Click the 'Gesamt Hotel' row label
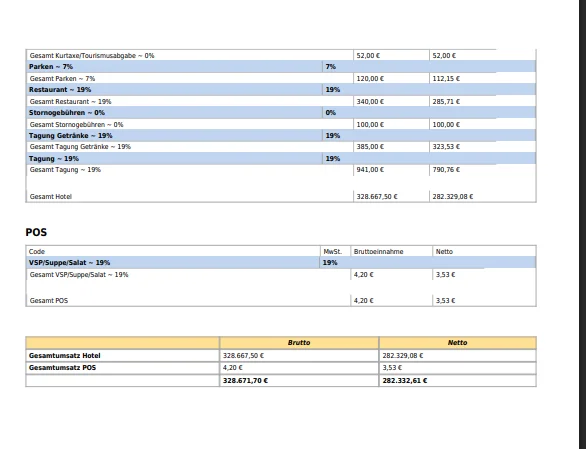 50,197
